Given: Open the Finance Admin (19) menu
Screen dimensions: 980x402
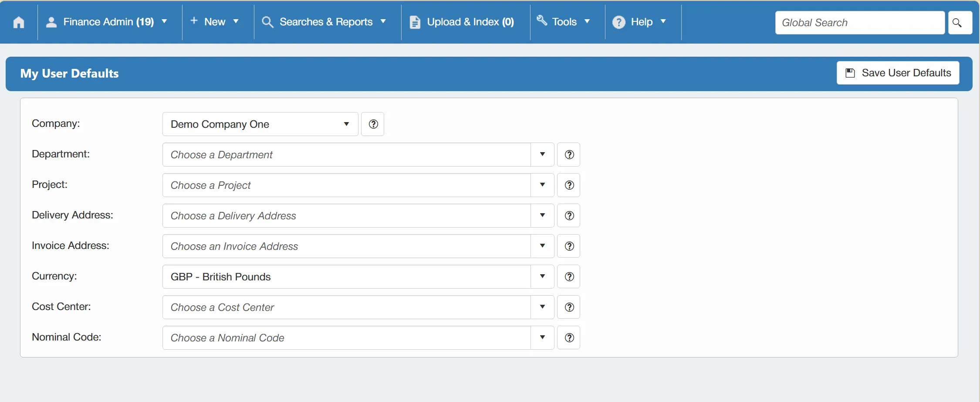Looking at the screenshot, I should click(x=107, y=22).
